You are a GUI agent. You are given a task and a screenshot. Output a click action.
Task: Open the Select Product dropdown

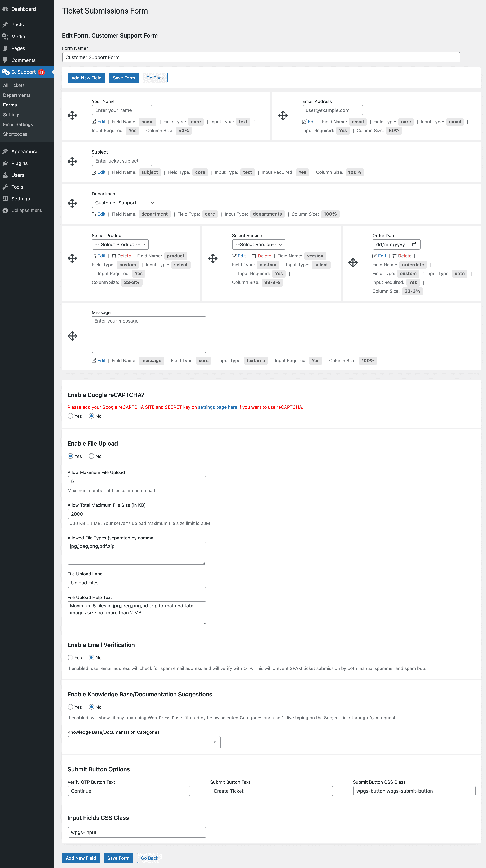pyautogui.click(x=120, y=244)
